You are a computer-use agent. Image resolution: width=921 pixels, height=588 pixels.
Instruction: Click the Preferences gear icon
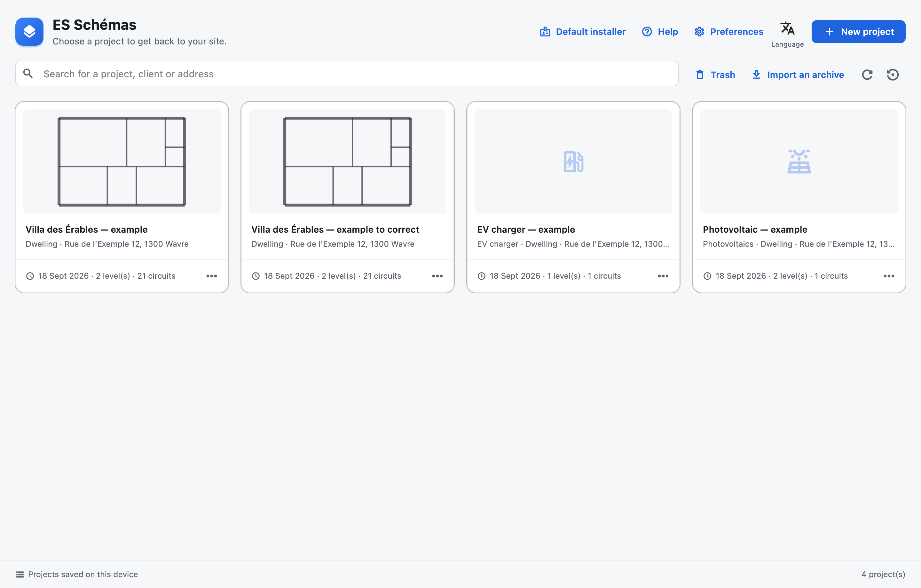699,32
